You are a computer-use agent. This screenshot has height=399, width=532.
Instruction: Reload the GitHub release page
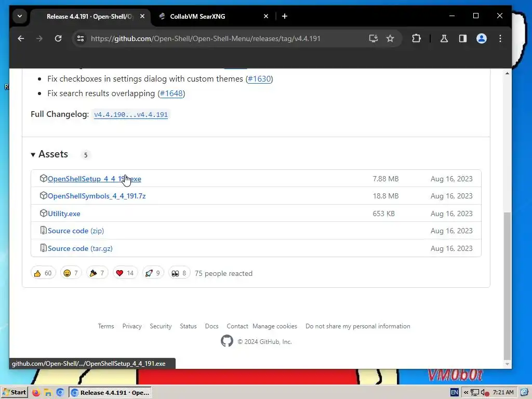[x=58, y=38]
